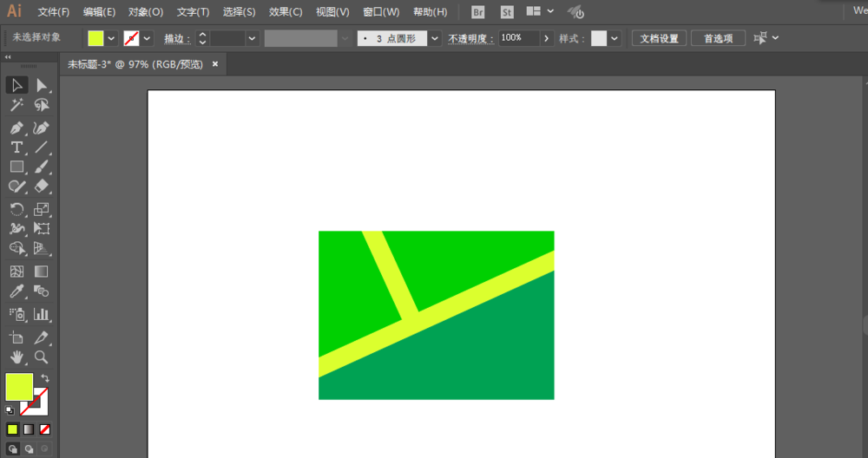Swap fill and stroke colors
Image resolution: width=868 pixels, height=458 pixels.
coord(45,378)
